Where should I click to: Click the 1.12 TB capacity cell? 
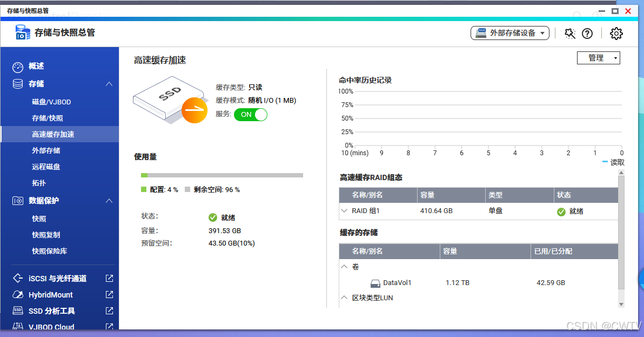point(458,283)
